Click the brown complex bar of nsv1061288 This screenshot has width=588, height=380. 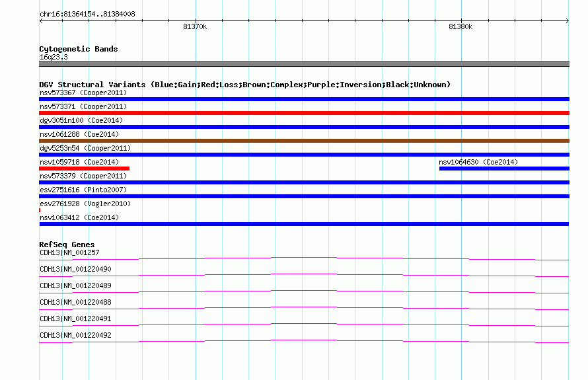tap(304, 141)
